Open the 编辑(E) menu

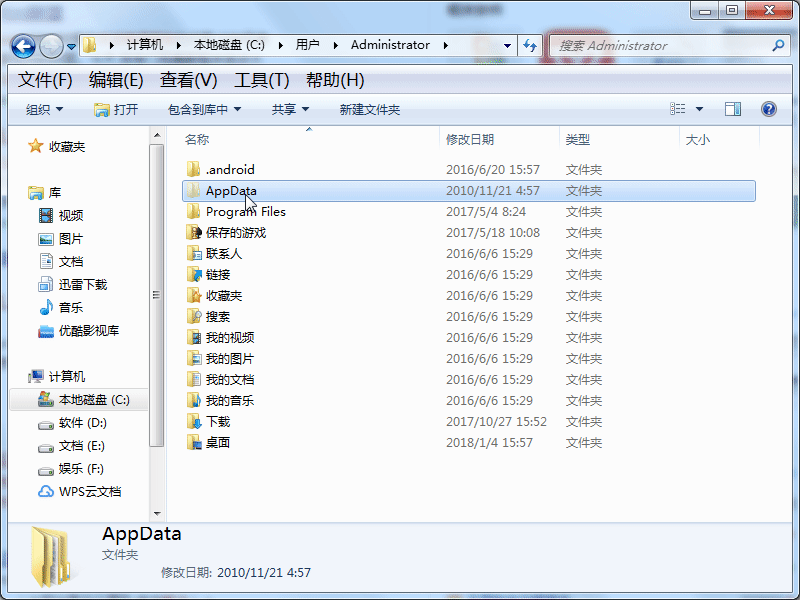(x=116, y=80)
